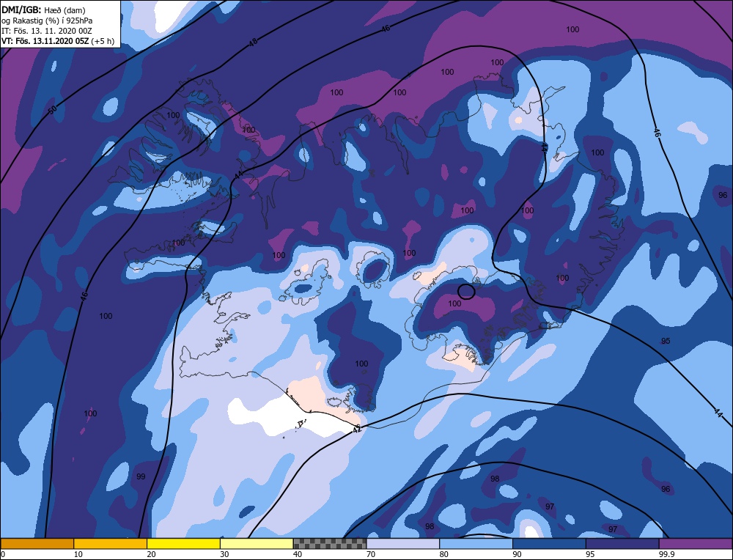This screenshot has width=733, height=560.
Task: Click the medium blue 90–95 legend block
Action: 549,543
